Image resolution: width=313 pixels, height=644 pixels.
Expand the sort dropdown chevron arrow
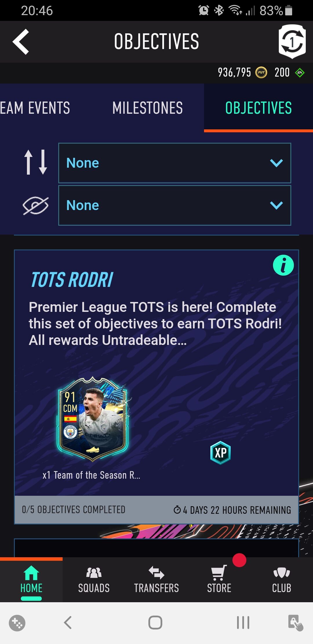click(276, 163)
